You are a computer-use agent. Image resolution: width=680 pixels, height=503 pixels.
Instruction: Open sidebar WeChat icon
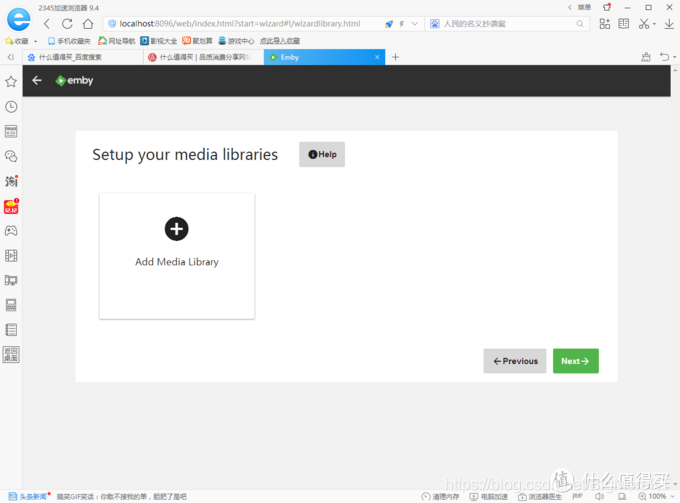11,156
